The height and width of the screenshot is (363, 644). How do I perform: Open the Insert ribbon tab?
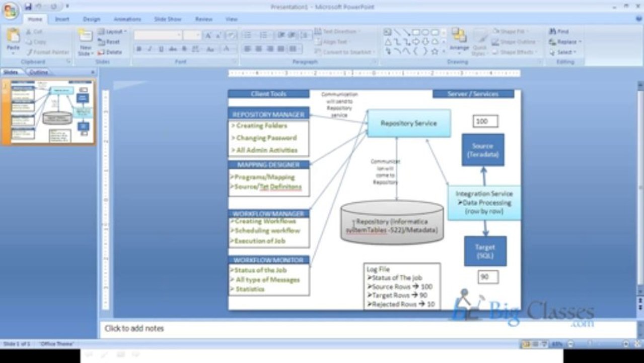pos(62,19)
